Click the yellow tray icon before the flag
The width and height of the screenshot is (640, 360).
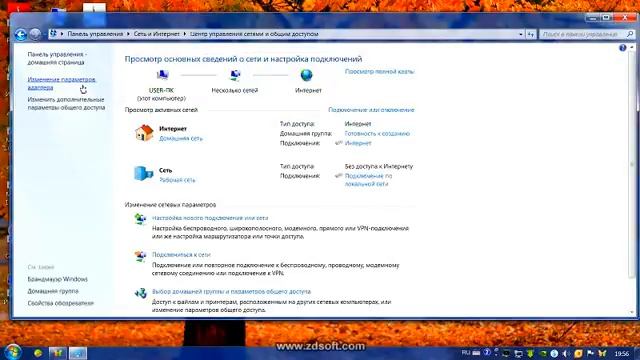(x=578, y=353)
